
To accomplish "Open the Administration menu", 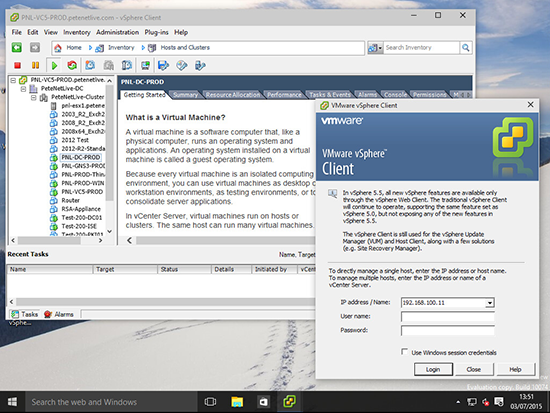I will tap(118, 32).
